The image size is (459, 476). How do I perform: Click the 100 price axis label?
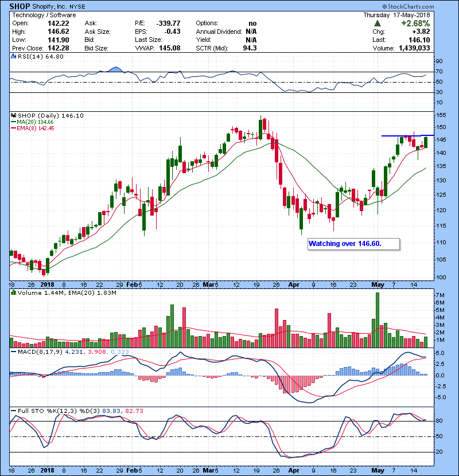coord(441,277)
